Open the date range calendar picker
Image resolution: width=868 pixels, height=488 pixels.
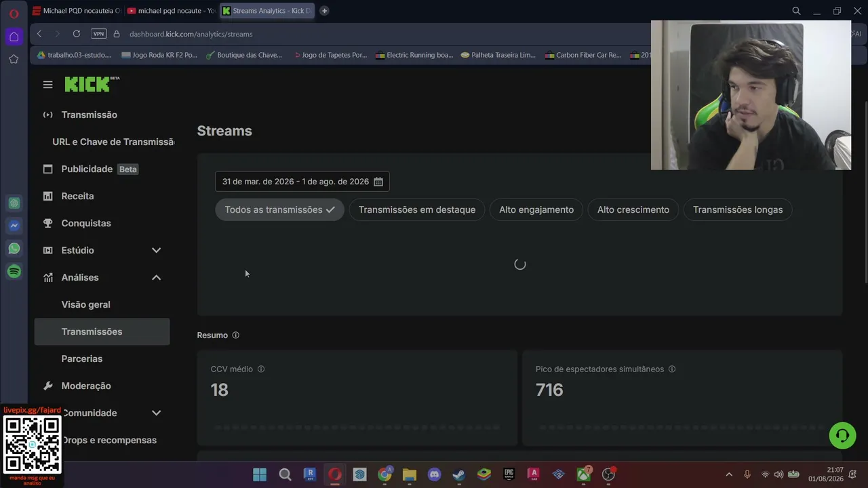coord(378,182)
